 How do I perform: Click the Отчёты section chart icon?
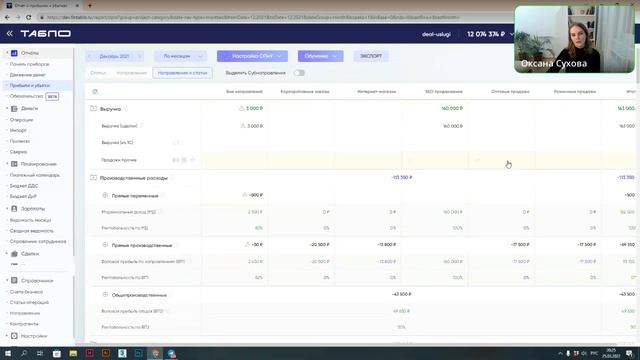14,53
